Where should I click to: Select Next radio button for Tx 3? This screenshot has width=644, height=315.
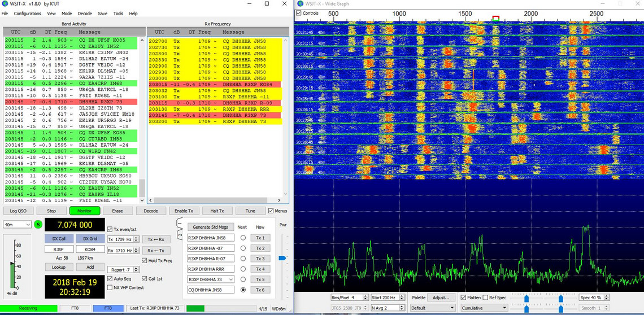tap(243, 259)
